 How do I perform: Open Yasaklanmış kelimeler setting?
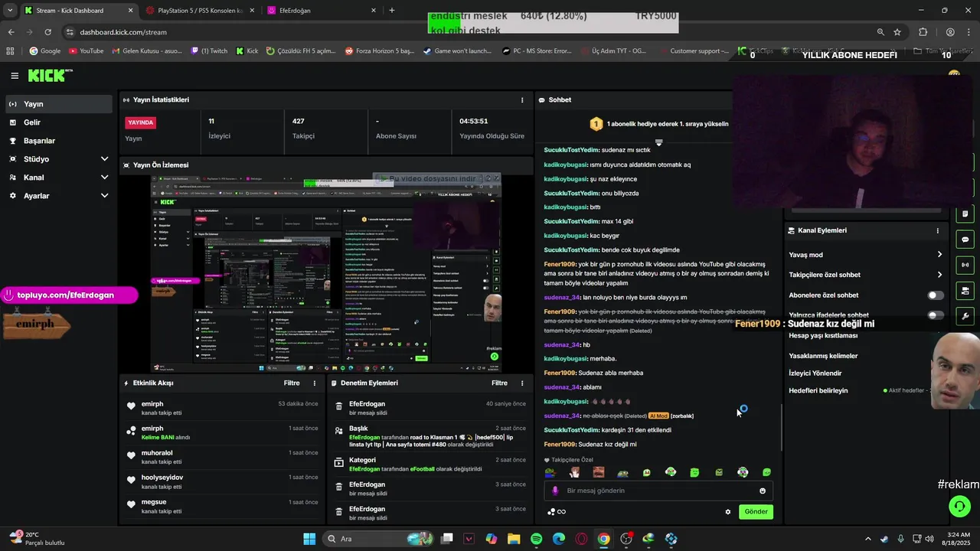click(823, 356)
